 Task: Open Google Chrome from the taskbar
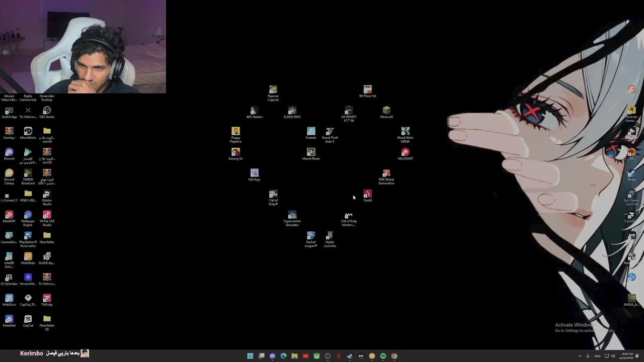click(x=394, y=356)
